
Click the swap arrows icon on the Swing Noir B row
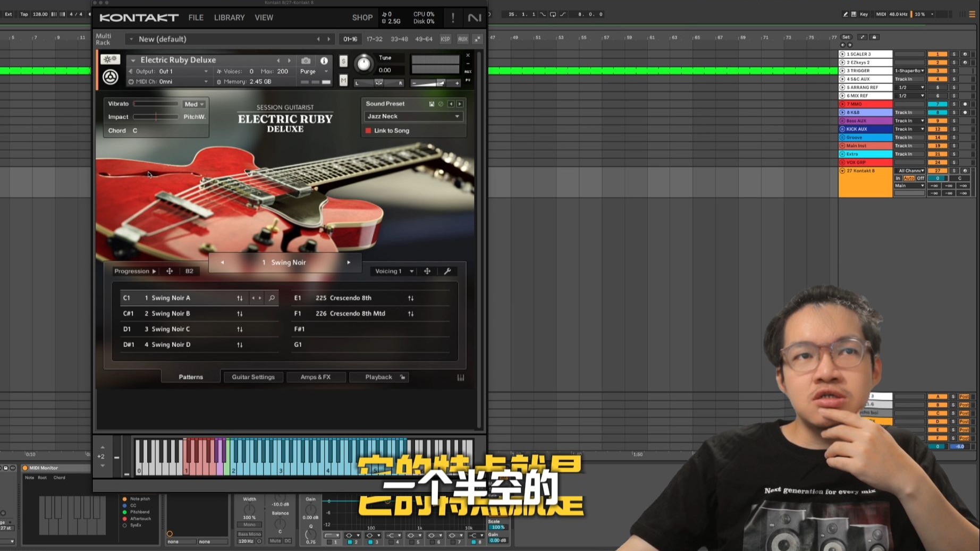(240, 314)
